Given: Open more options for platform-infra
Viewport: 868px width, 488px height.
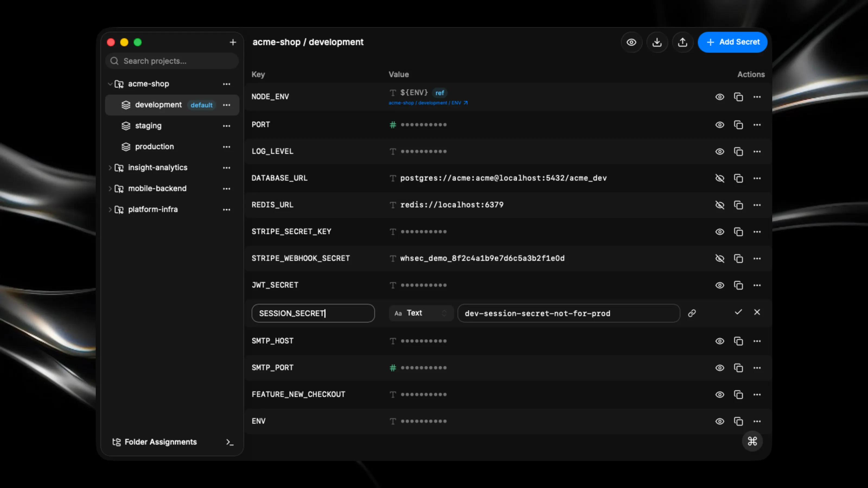Looking at the screenshot, I should pos(227,210).
